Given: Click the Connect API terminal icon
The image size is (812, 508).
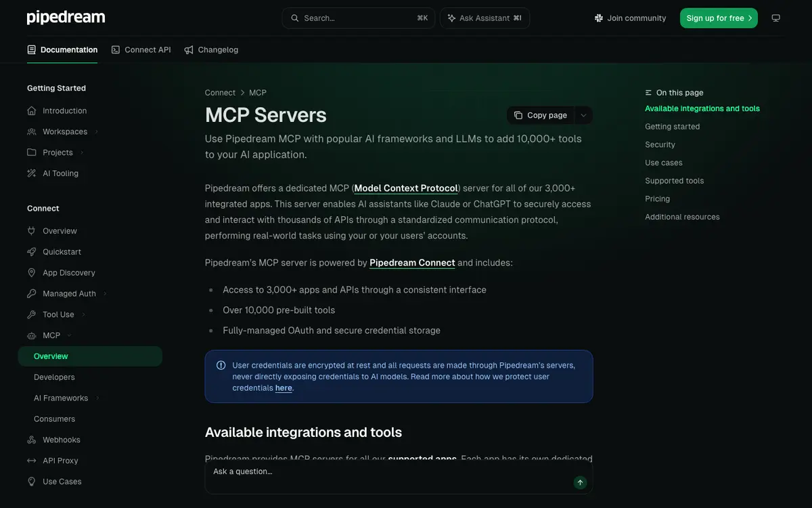Looking at the screenshot, I should tap(116, 49).
